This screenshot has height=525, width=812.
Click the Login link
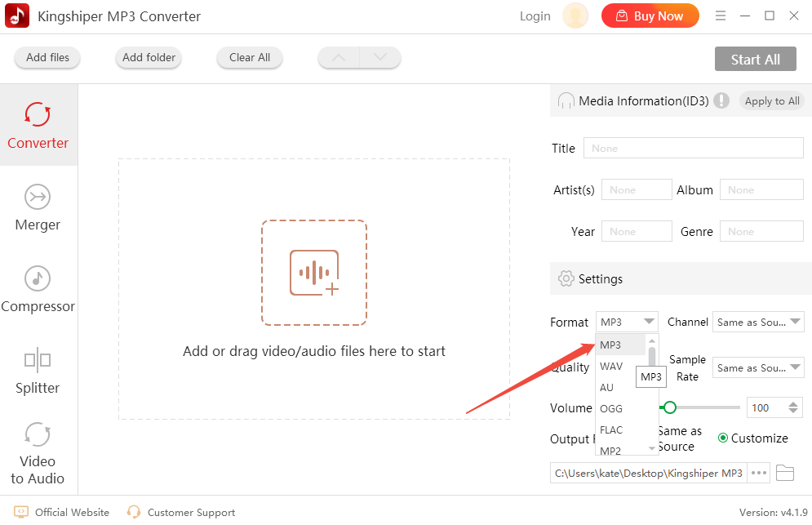535,16
